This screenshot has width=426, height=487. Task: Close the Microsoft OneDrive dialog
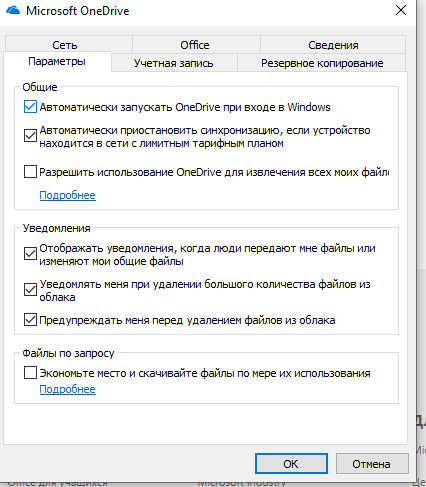pos(401,10)
